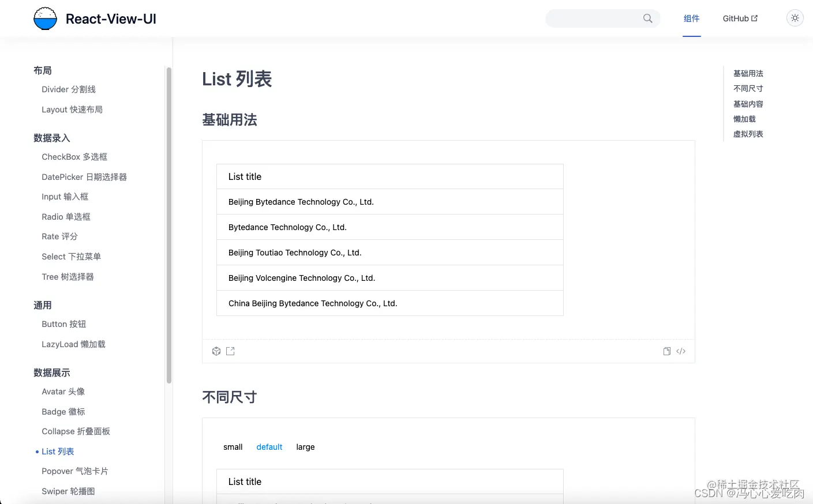Click the 数据录入 sidebar group heading
813x504 pixels.
[52, 138]
